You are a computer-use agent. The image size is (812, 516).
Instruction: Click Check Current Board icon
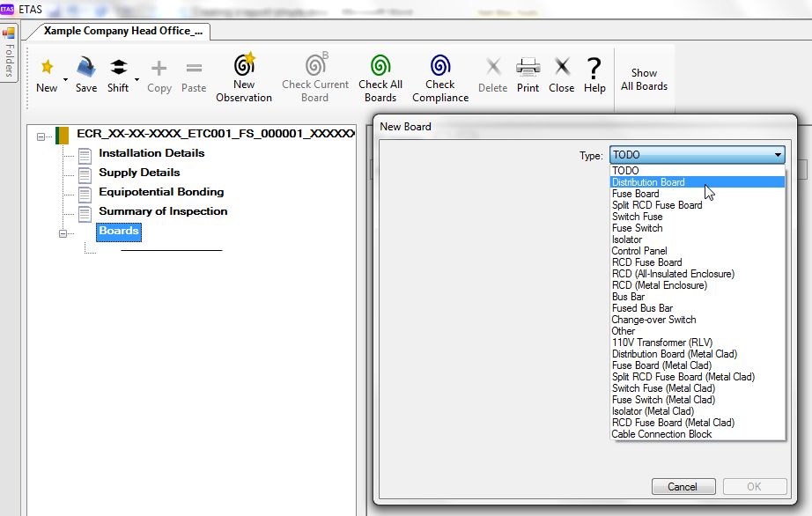coord(316,64)
